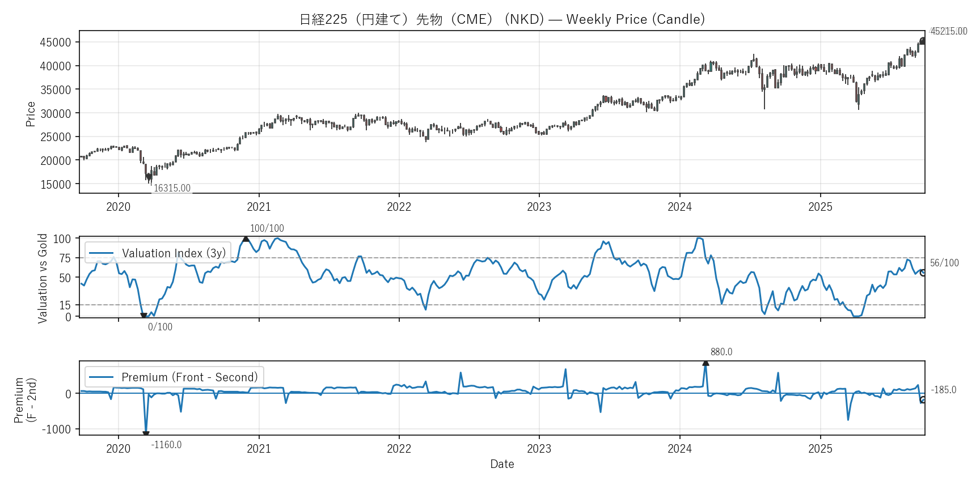This screenshot has height=481, width=980.
Task: Click the -1000 tick on the premium axis
Action: (57, 429)
